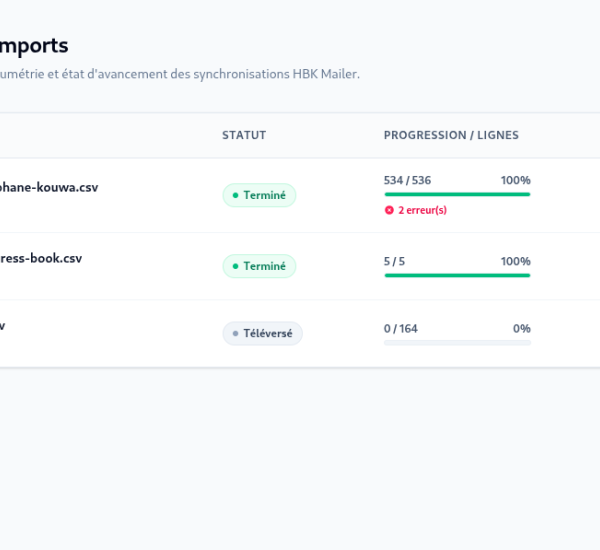Click the red error icon beside 2 erreur(s)
600x550 pixels.
(x=389, y=210)
